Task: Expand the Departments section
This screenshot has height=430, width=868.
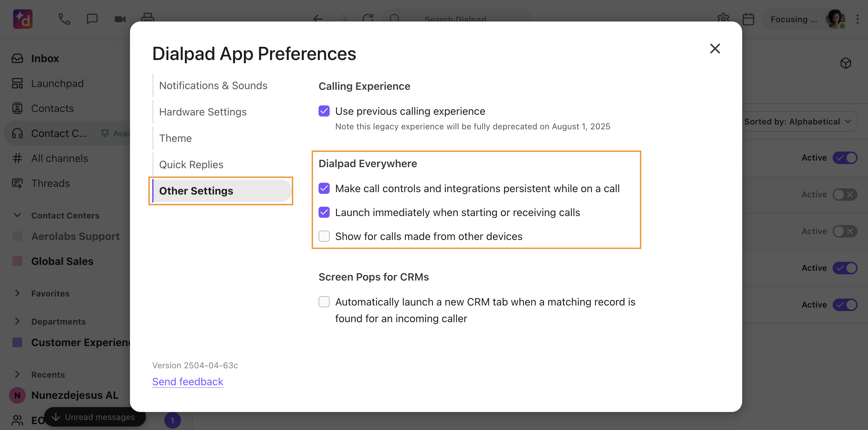Action: pos(17,321)
